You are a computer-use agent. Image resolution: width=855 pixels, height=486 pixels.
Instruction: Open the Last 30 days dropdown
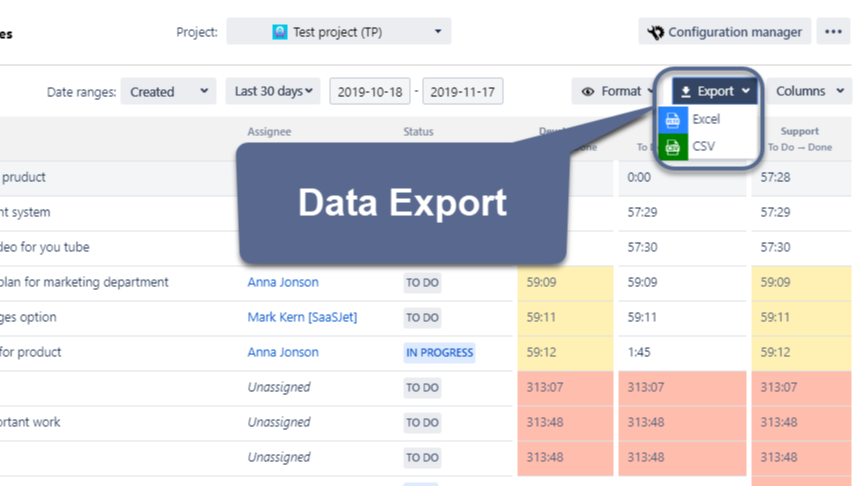pyautogui.click(x=273, y=91)
